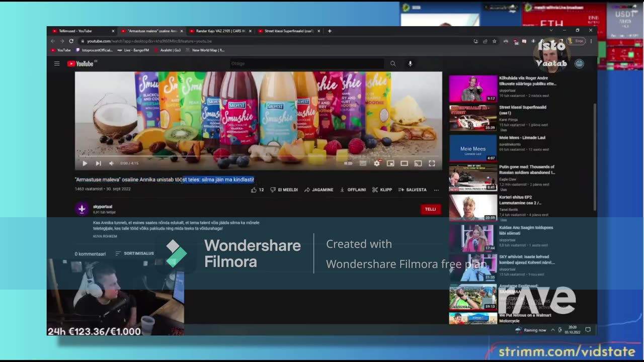
Task: Toggle theater mode in the player
Action: [x=404, y=163]
